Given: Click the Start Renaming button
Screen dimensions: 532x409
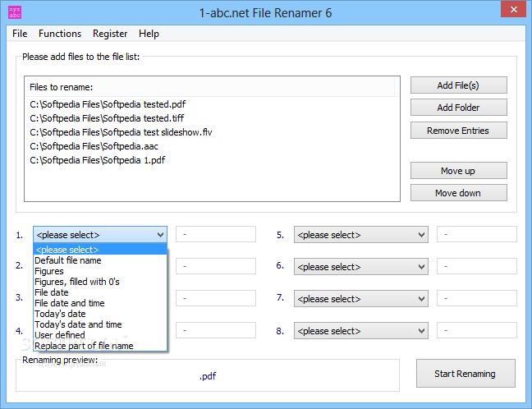Looking at the screenshot, I should (465, 374).
